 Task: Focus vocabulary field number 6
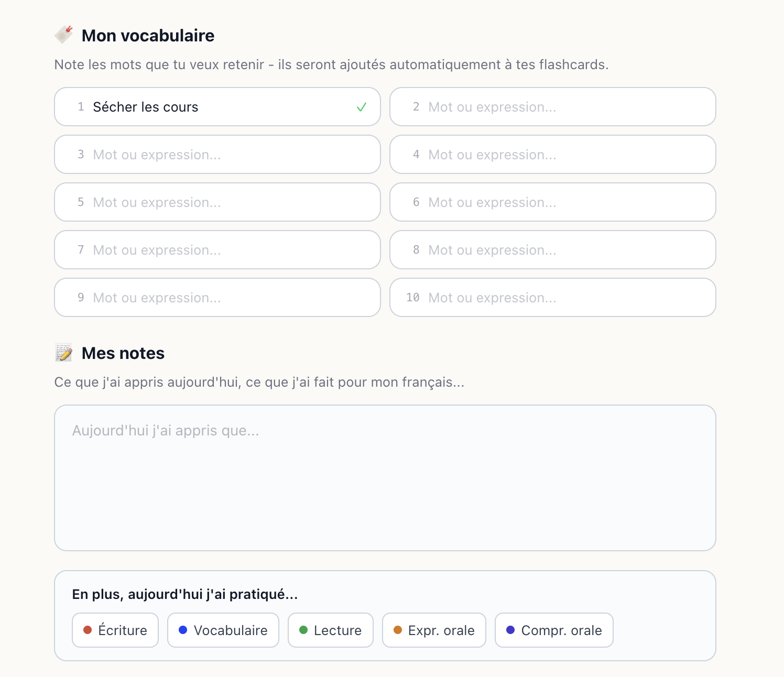click(553, 202)
